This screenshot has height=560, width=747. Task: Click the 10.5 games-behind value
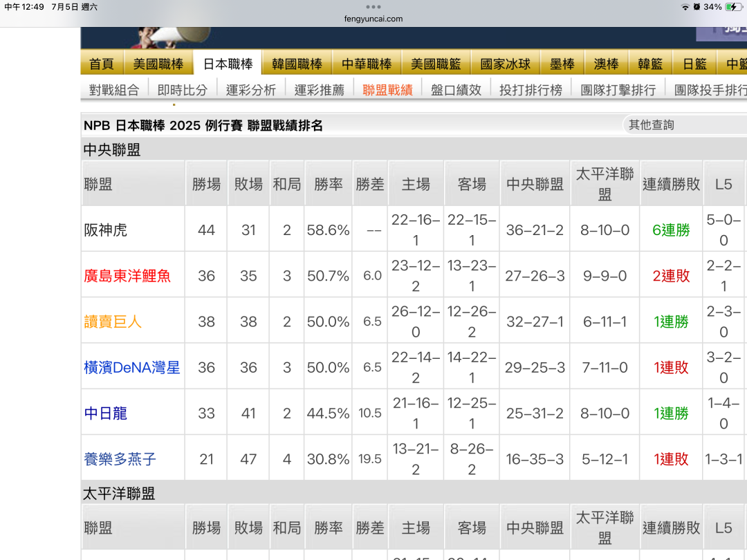369,413
